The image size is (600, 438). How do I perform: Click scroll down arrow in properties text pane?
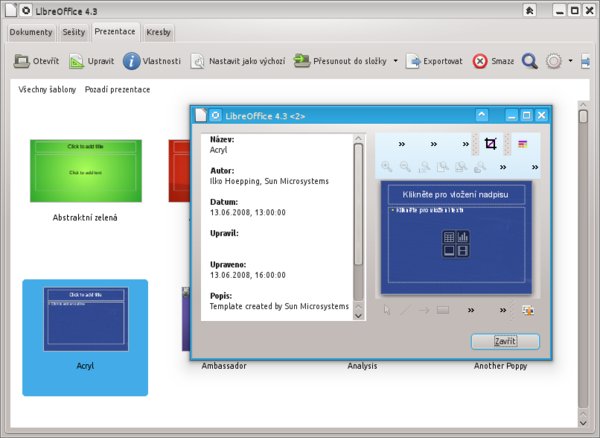pyautogui.click(x=358, y=316)
